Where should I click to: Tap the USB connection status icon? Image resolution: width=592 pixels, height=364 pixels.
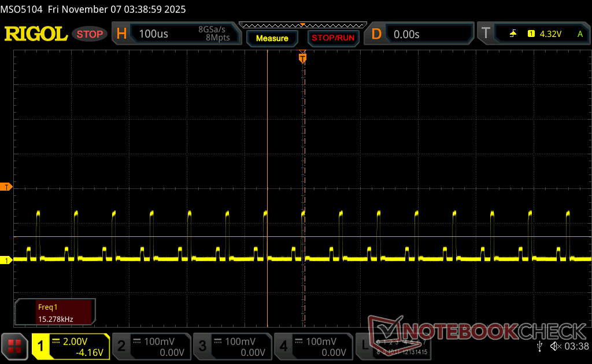(539, 346)
